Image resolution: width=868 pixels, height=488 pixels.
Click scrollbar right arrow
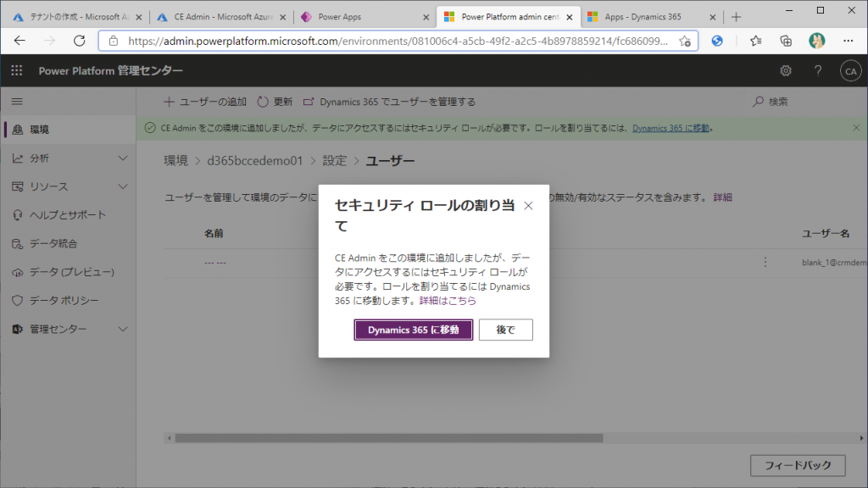[861, 438]
